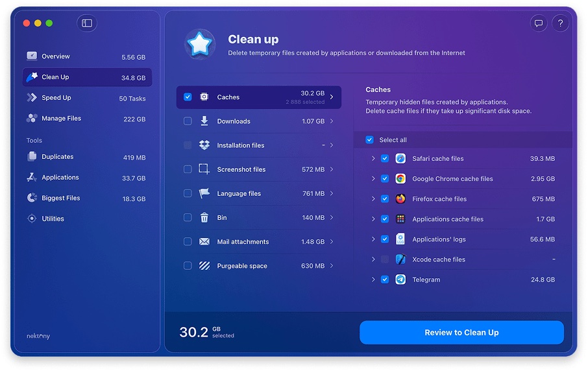Click the Telegram paper plane icon
The image size is (588, 371).
400,280
